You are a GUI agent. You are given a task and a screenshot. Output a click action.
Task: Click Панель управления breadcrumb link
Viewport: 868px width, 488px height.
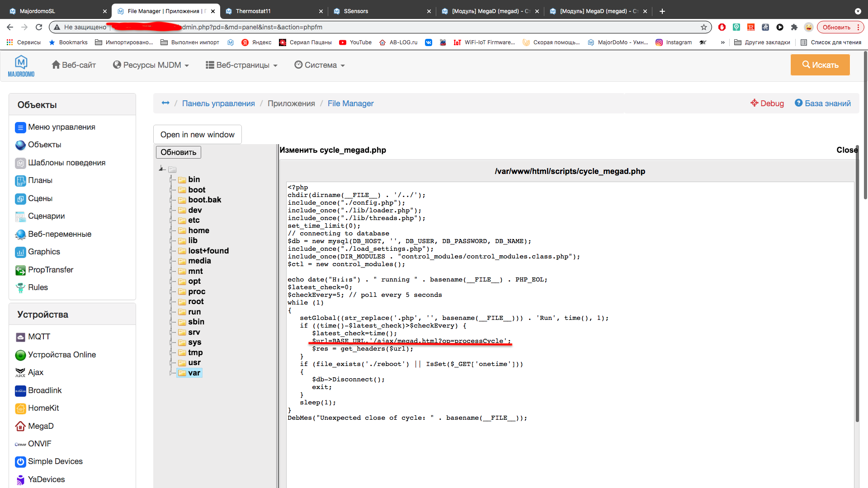(218, 103)
